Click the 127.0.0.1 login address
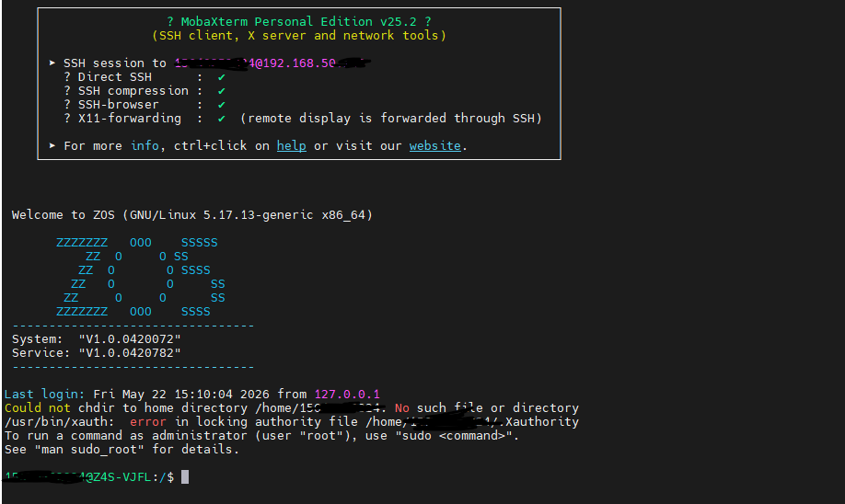 [347, 395]
